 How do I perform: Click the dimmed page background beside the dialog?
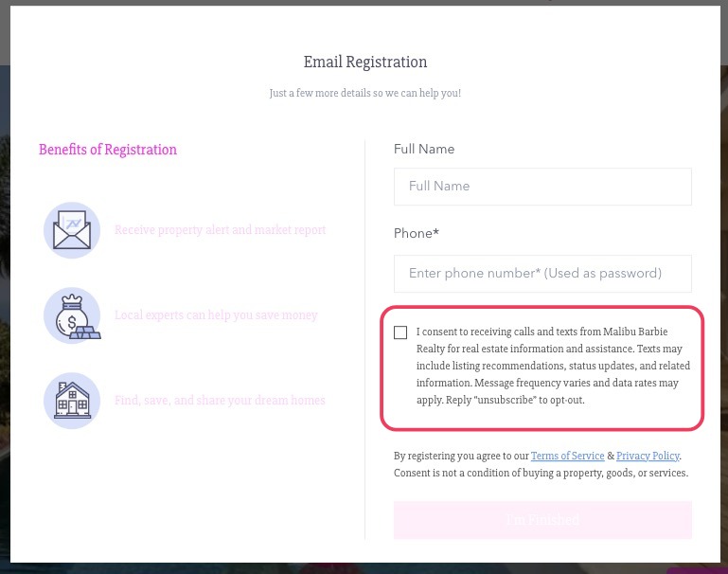point(5,325)
